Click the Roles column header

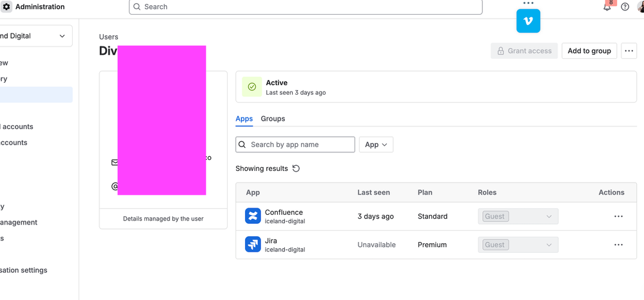coord(487,192)
